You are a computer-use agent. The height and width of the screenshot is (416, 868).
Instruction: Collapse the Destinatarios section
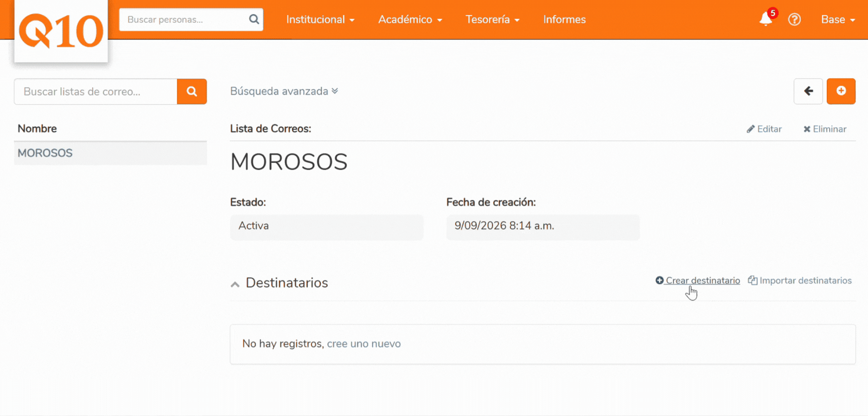(235, 284)
